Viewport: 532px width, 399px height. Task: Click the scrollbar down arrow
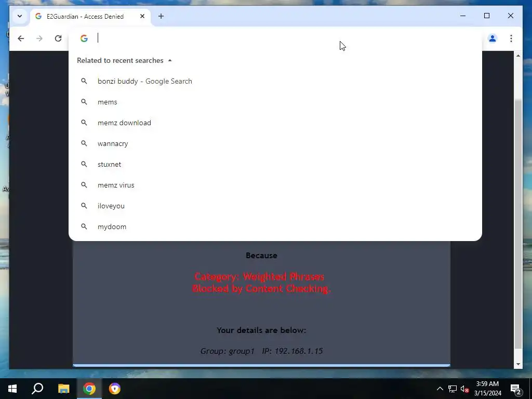[518, 364]
